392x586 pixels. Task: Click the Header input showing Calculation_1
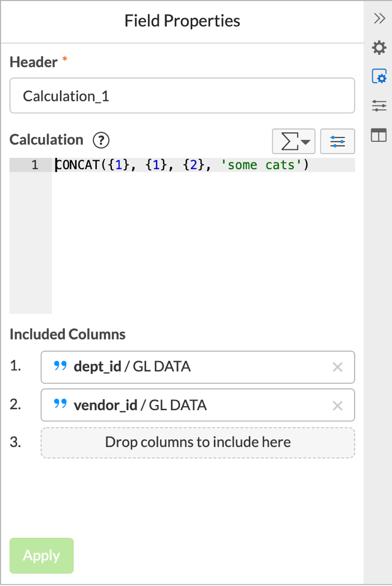182,96
